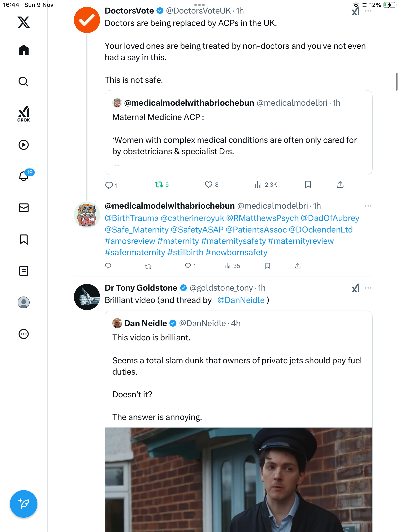Screen dimensions: 399x532
Task: Go to Home timeline
Action: pos(24,50)
